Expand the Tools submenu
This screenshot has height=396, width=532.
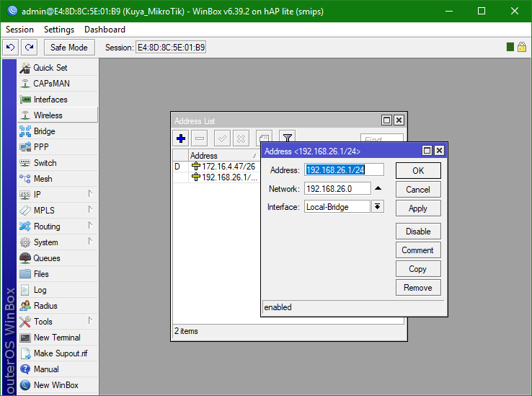[58, 322]
